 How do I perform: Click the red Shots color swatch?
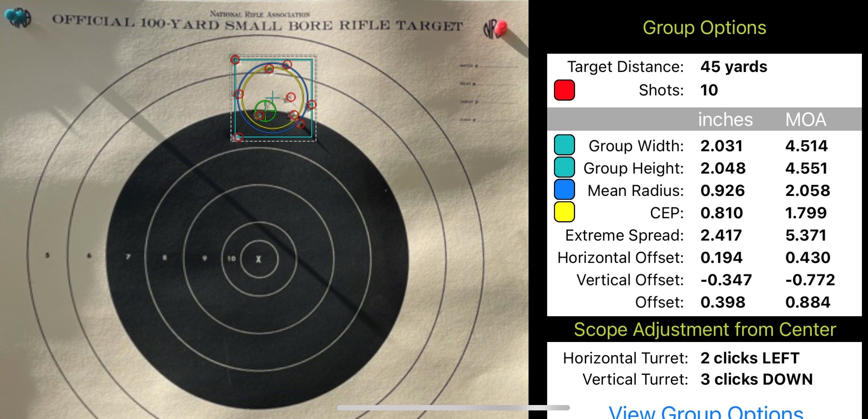coord(564,90)
